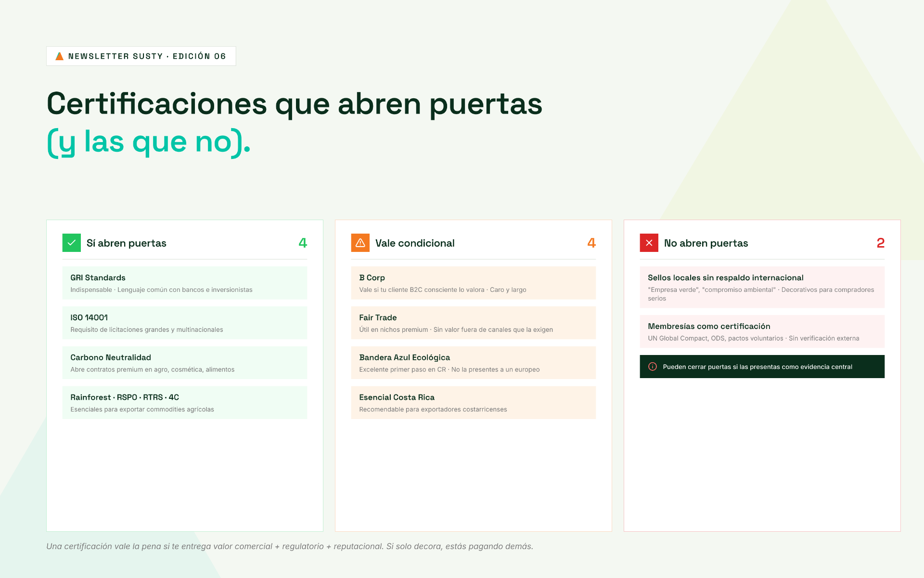Click 'Excelente primer paso en CR' description
The height and width of the screenshot is (578, 924).
pyautogui.click(x=449, y=370)
